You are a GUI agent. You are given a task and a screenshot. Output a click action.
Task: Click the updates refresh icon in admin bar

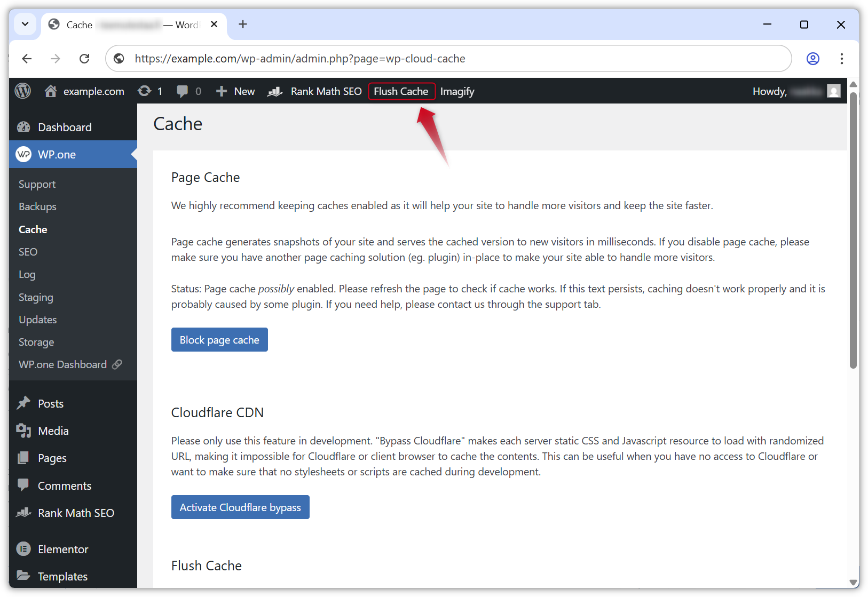click(x=144, y=91)
